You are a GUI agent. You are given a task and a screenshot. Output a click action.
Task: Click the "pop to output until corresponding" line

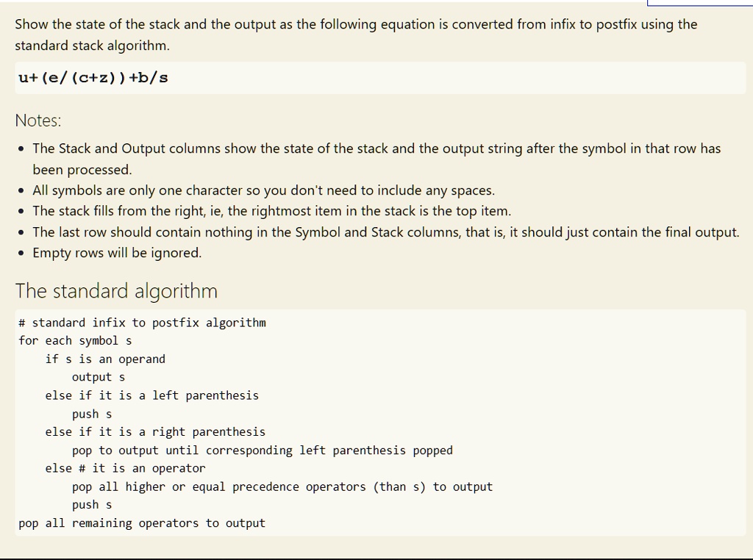pyautogui.click(x=262, y=450)
